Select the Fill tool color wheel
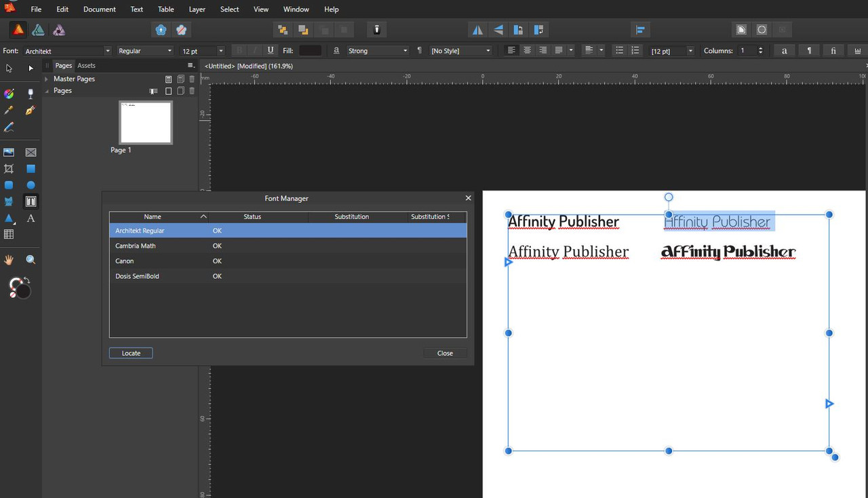The height and width of the screenshot is (498, 868). coord(9,94)
